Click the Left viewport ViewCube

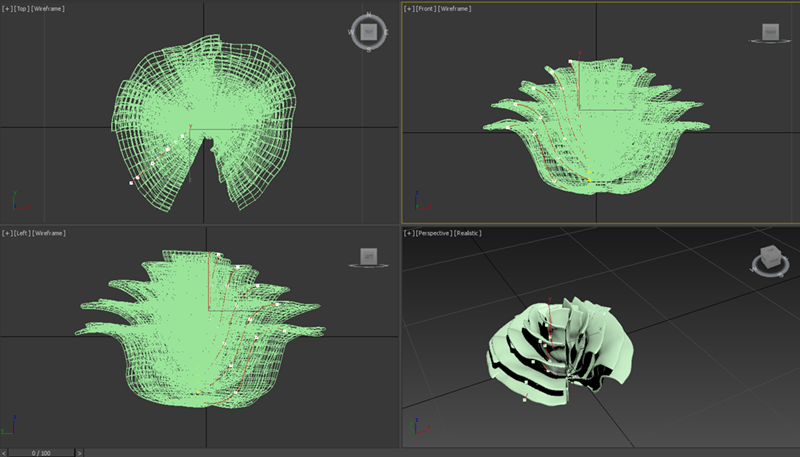point(369,257)
